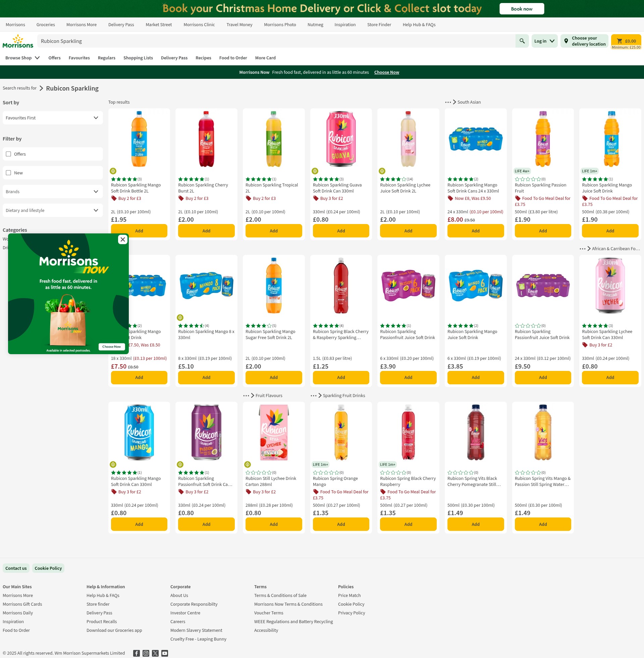Viewport: 644px width, 658px height.
Task: Click Choose your delivery location button
Action: 584,41
